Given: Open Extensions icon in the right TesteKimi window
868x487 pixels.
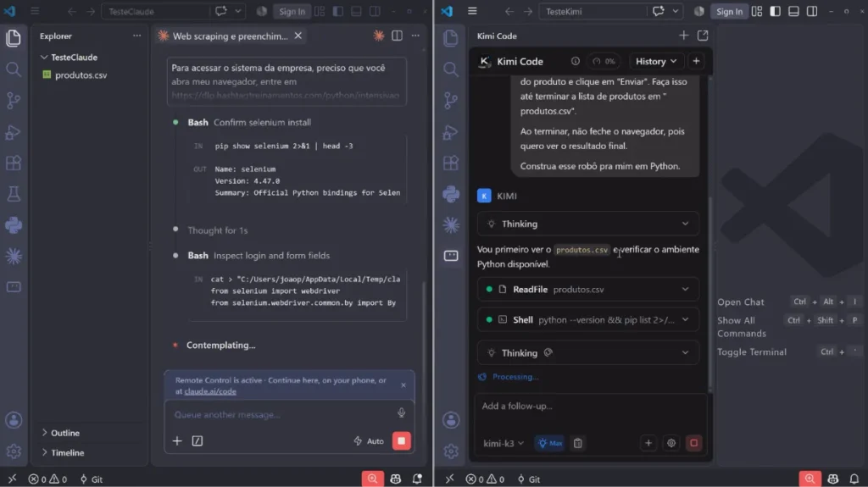Looking at the screenshot, I should pos(451,163).
